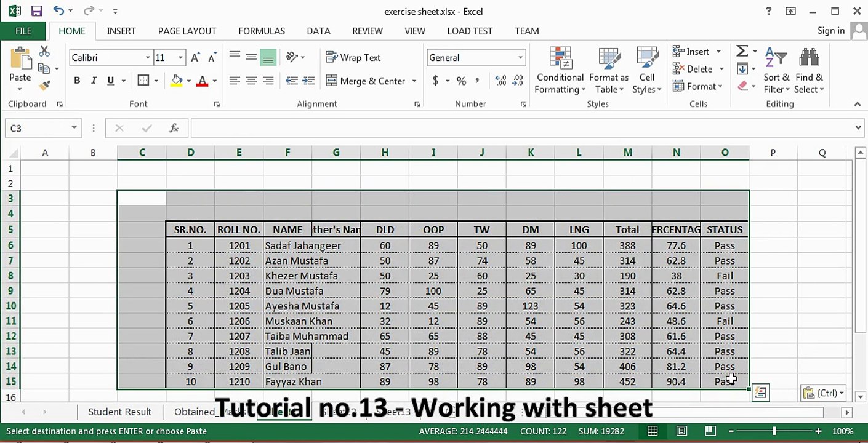
Task: Increase font size with the larger A icon
Action: 195,57
